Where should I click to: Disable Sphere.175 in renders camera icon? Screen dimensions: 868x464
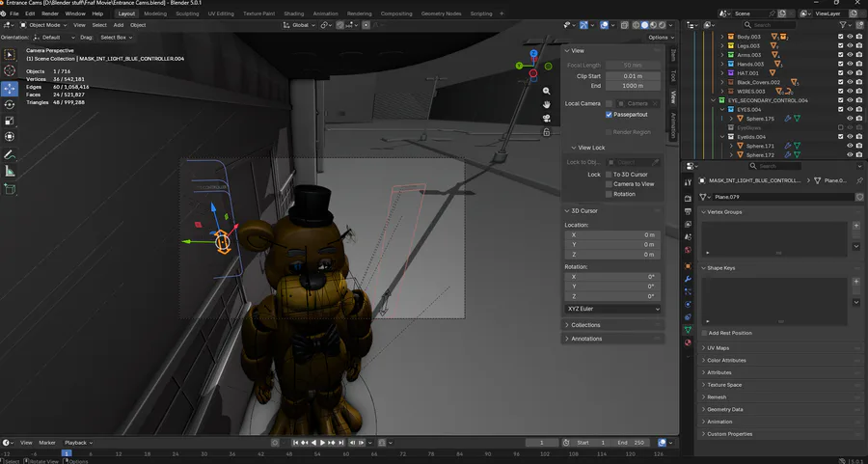point(859,119)
